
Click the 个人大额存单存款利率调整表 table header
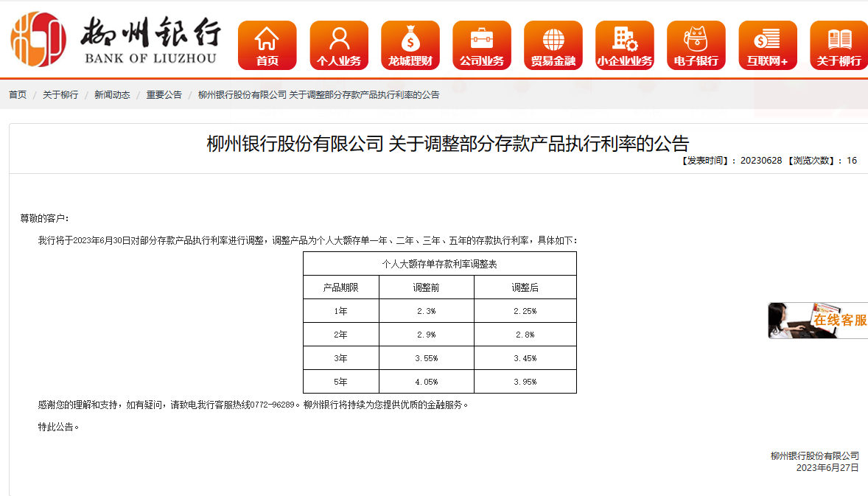pyautogui.click(x=439, y=264)
